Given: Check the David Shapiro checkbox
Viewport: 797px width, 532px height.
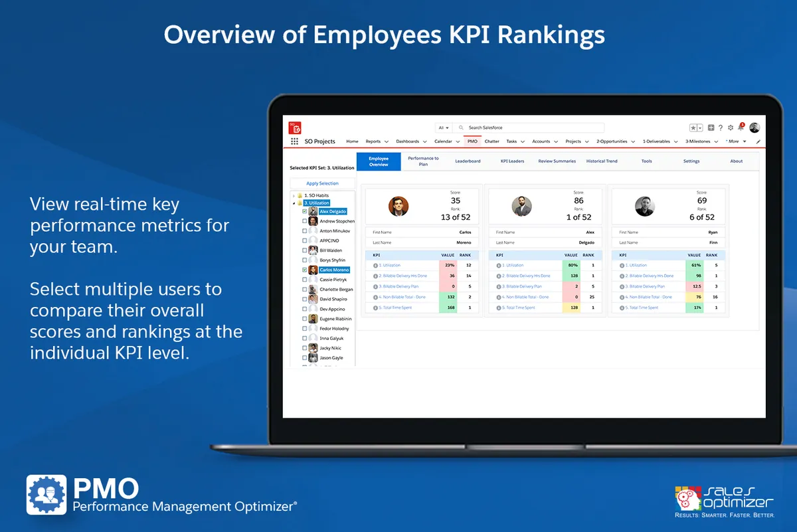Looking at the screenshot, I should tap(305, 300).
